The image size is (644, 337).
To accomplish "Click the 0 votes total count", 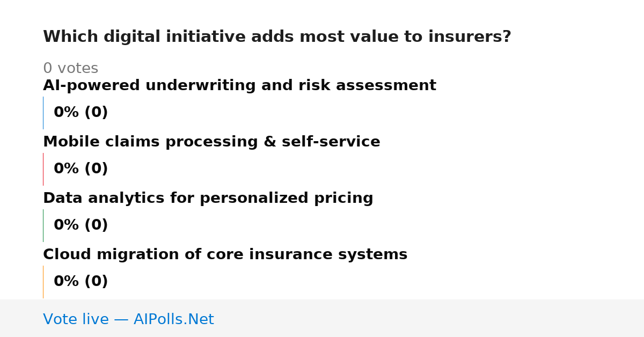I will click(x=71, y=69).
